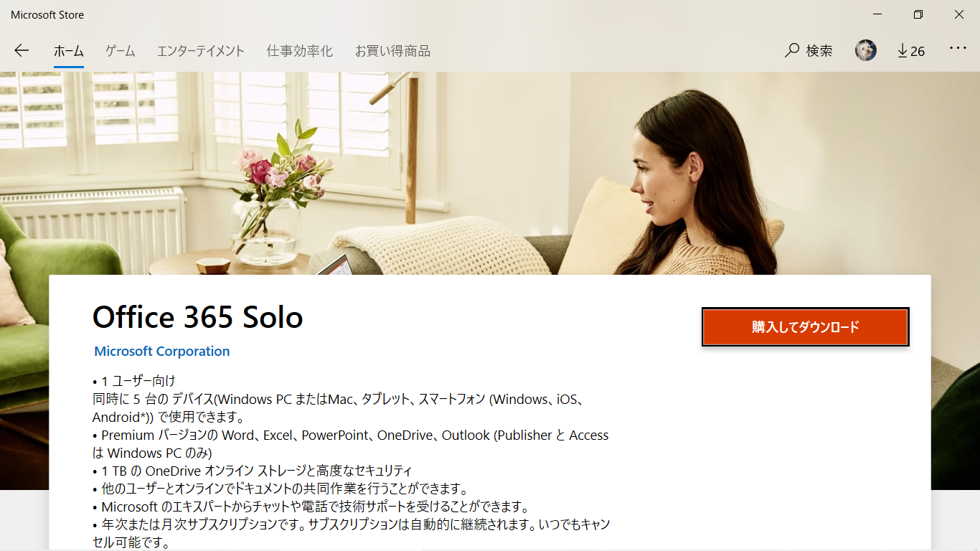Screen dimensions: 980x551
Task: Open the エンターテイメント tab
Action: (x=201, y=51)
